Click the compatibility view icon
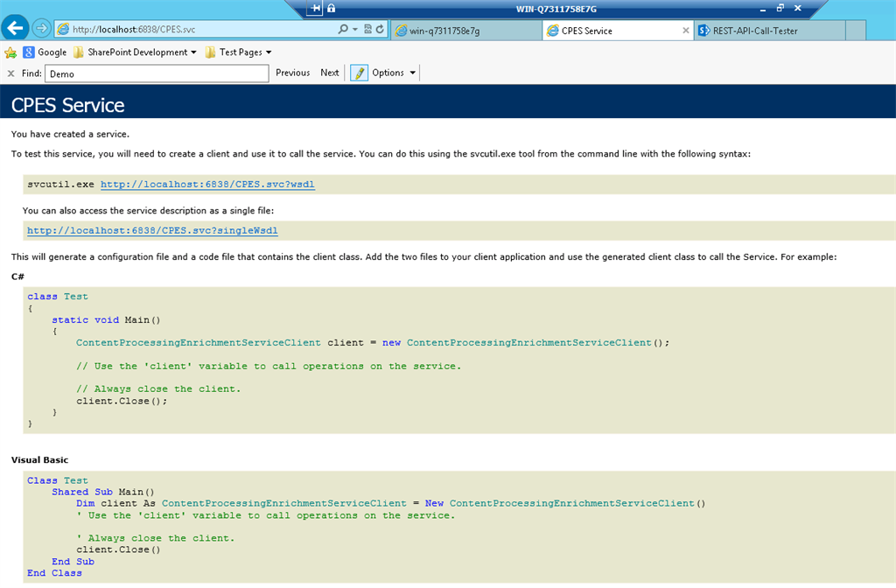 pyautogui.click(x=368, y=29)
